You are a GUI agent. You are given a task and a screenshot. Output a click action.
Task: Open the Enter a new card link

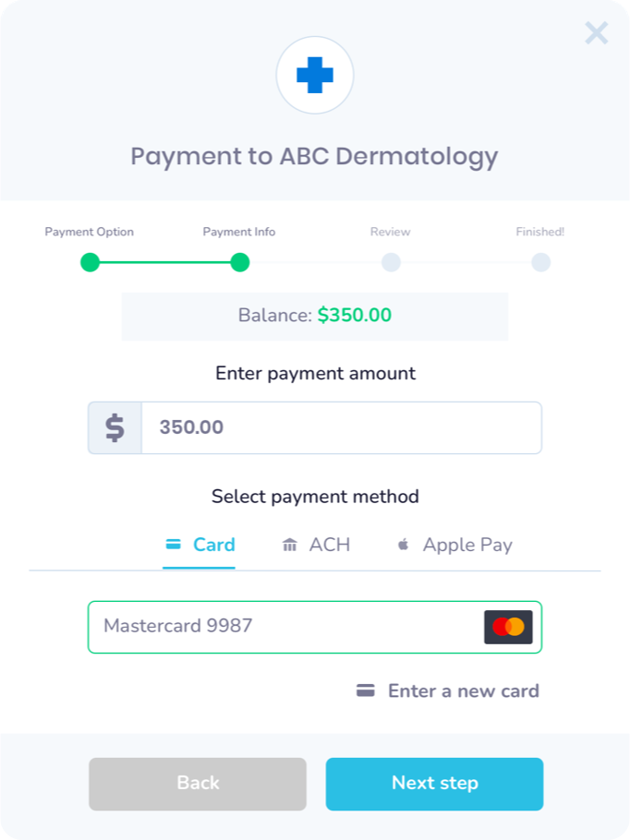(x=448, y=690)
